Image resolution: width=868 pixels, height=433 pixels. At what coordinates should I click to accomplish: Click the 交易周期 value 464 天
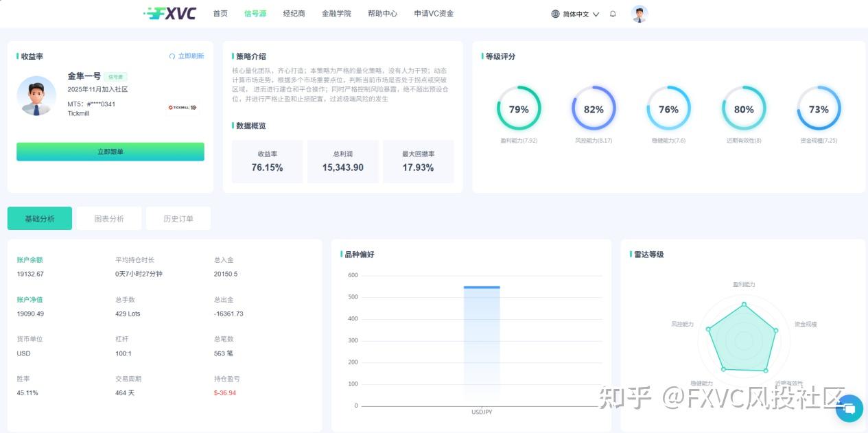point(125,393)
